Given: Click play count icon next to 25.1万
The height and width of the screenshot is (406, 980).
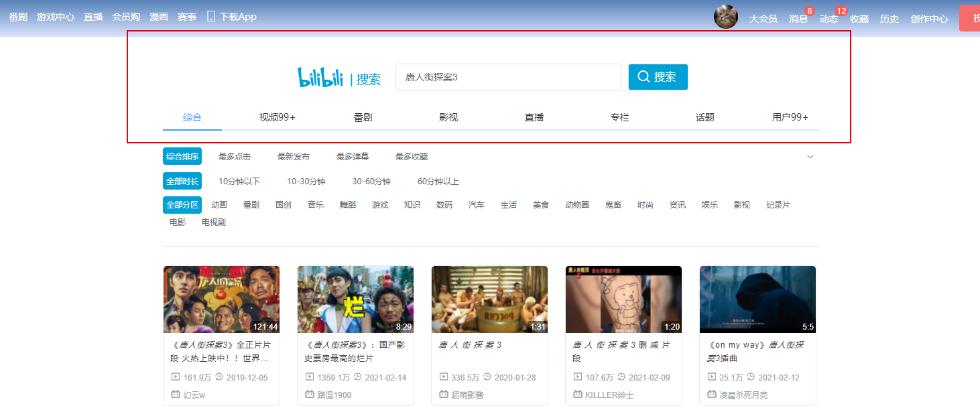Looking at the screenshot, I should click(x=712, y=377).
